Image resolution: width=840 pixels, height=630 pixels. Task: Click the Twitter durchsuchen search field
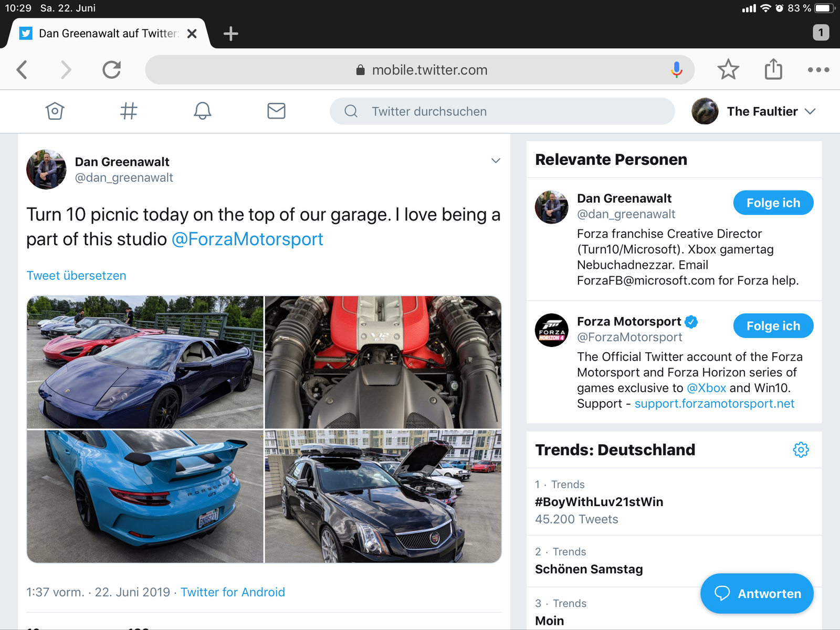pos(502,111)
